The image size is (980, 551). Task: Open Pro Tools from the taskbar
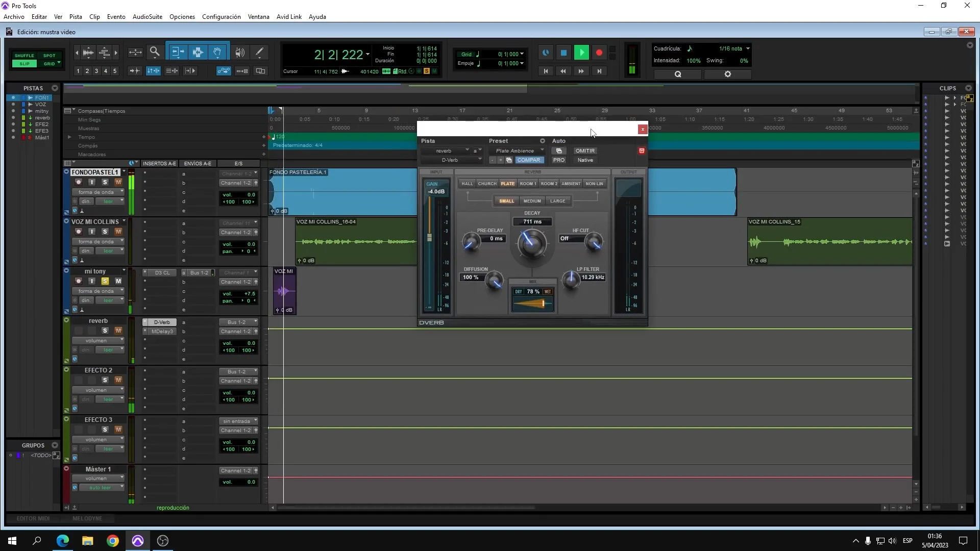coord(138,540)
